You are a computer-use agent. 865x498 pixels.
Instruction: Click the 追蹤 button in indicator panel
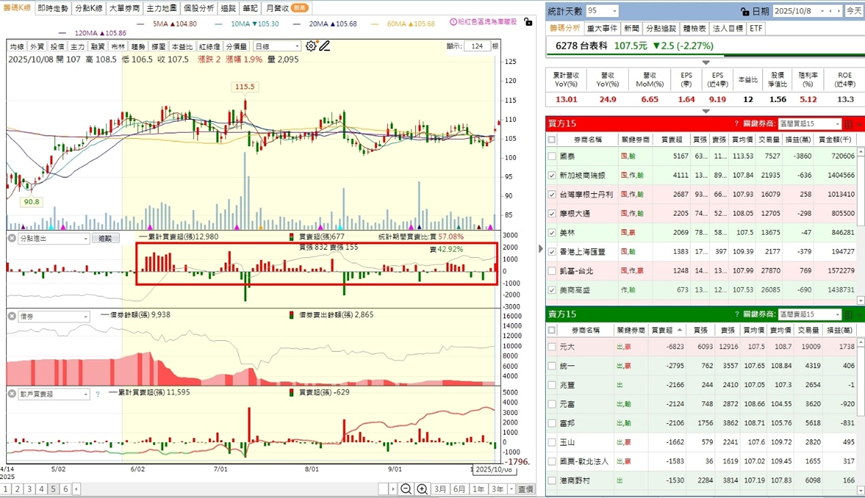point(105,238)
